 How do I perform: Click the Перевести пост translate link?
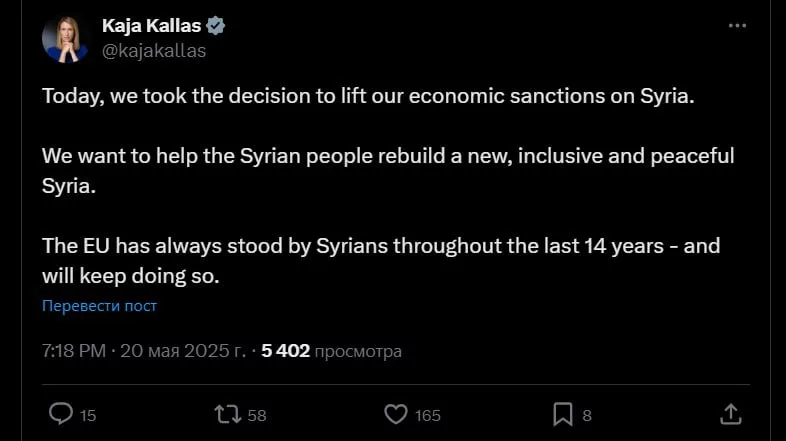[x=99, y=306]
